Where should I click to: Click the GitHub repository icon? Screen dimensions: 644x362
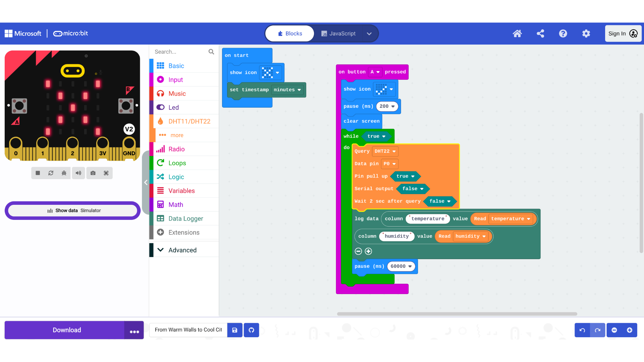pyautogui.click(x=251, y=330)
